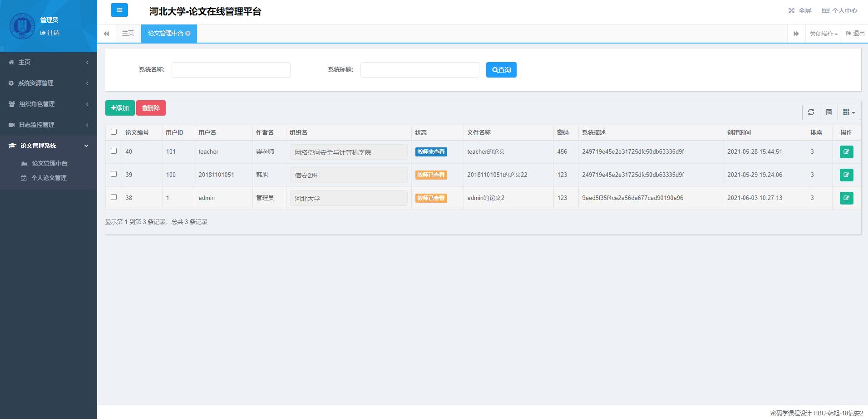Click the 教师未查看 status badge

click(431, 152)
